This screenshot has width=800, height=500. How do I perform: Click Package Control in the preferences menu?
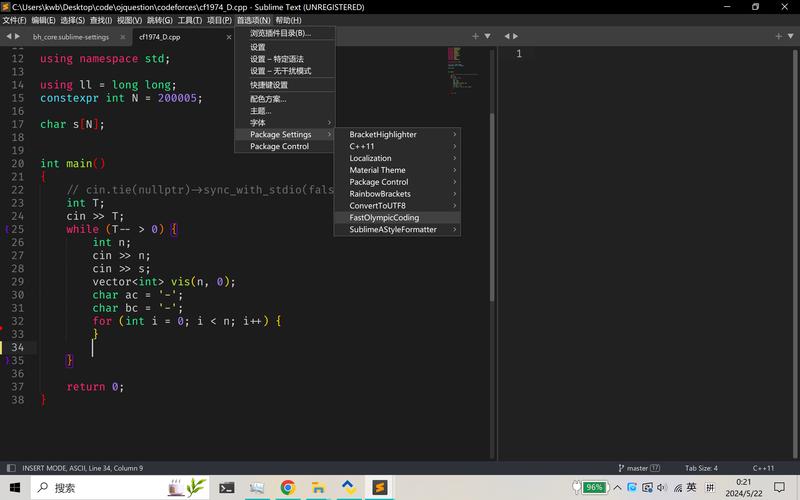click(279, 146)
